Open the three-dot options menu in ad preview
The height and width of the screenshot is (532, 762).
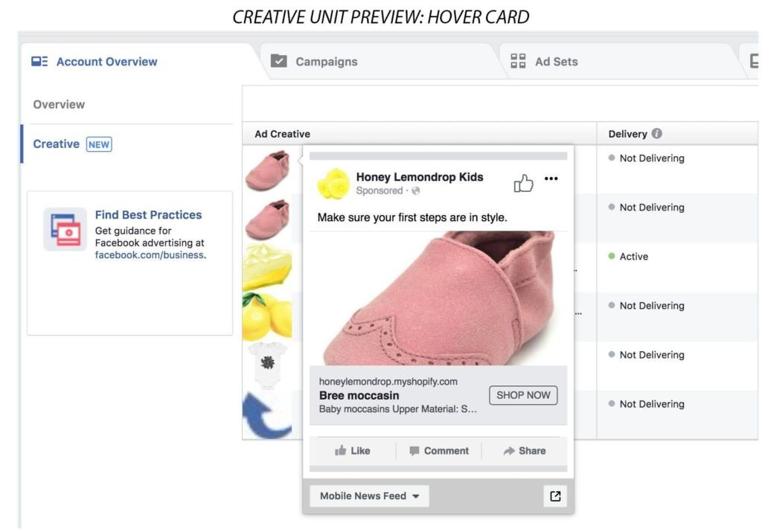[x=551, y=179]
